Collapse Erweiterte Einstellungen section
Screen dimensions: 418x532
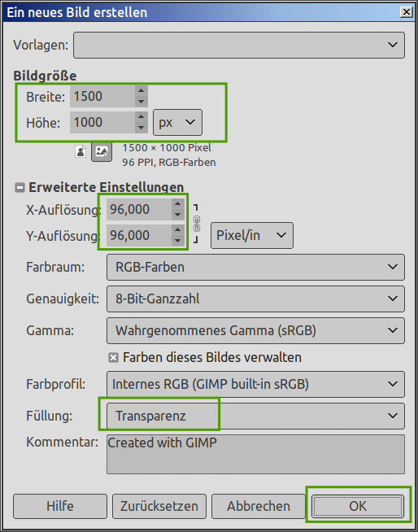(x=20, y=187)
